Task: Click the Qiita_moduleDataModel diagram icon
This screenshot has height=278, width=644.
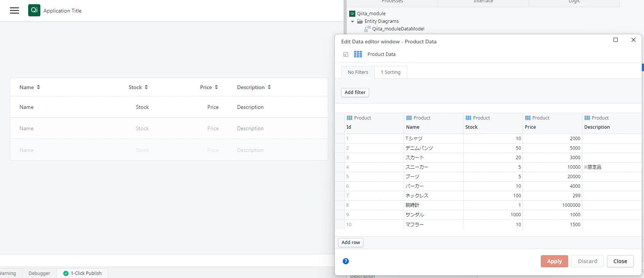Action: click(x=368, y=29)
